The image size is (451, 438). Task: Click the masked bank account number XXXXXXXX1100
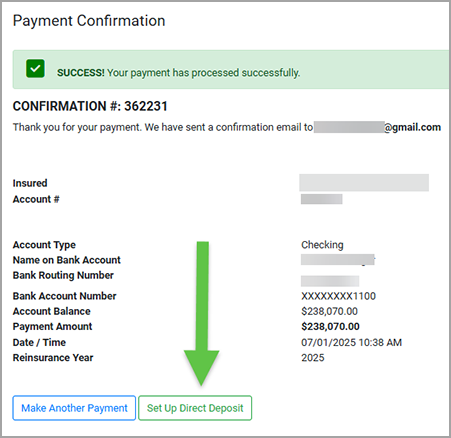[x=338, y=296]
